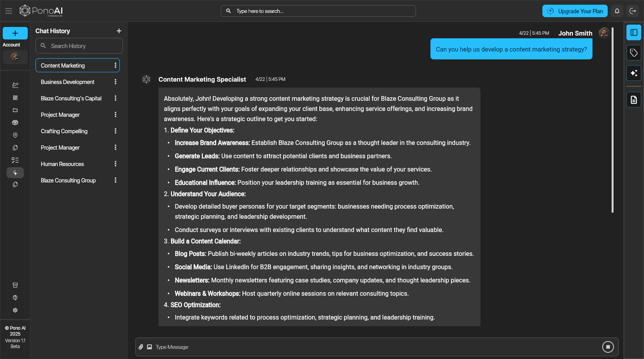The height and width of the screenshot is (359, 644).
Task: Stop the response with the stop button
Action: 608,347
